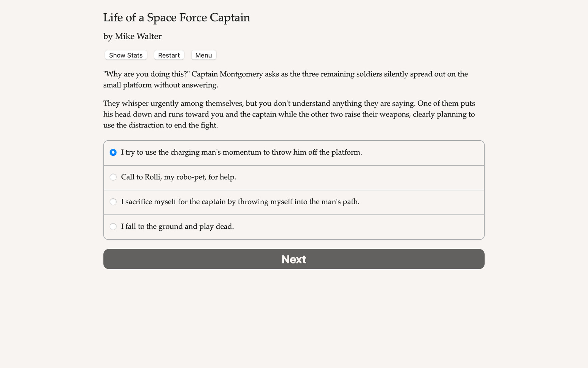Click the Next button to continue the story
This screenshot has height=368, width=588.
click(x=294, y=259)
